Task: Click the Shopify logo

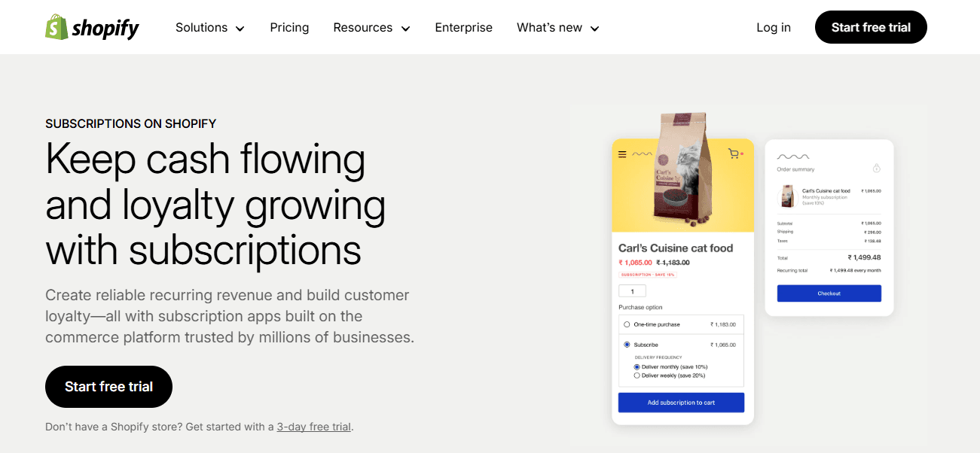Action: tap(92, 27)
